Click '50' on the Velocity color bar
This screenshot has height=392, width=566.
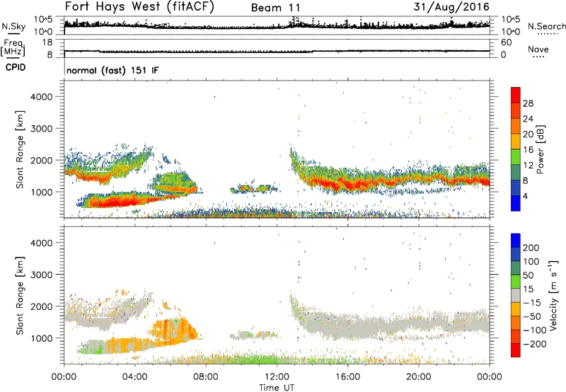(x=528, y=275)
